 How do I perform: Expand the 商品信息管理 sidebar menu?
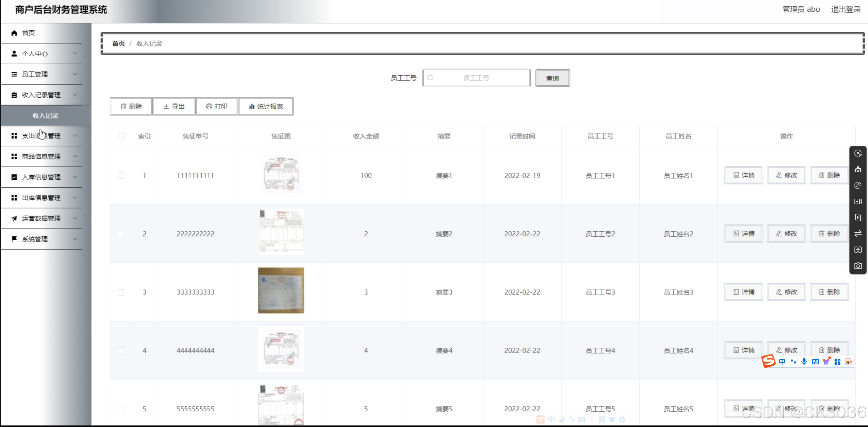(x=42, y=157)
